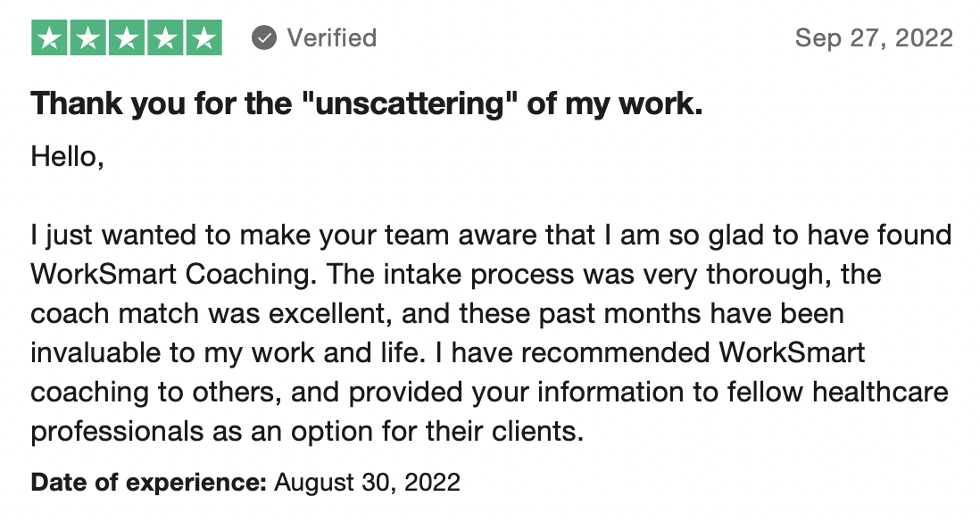980x521 pixels.
Task: Click the third star in the rating
Action: 127,37
